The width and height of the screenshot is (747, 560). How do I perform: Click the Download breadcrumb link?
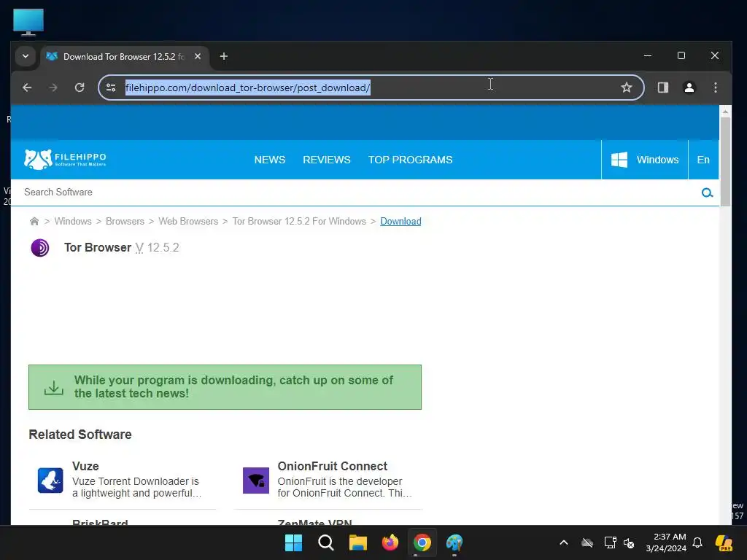[x=400, y=222]
